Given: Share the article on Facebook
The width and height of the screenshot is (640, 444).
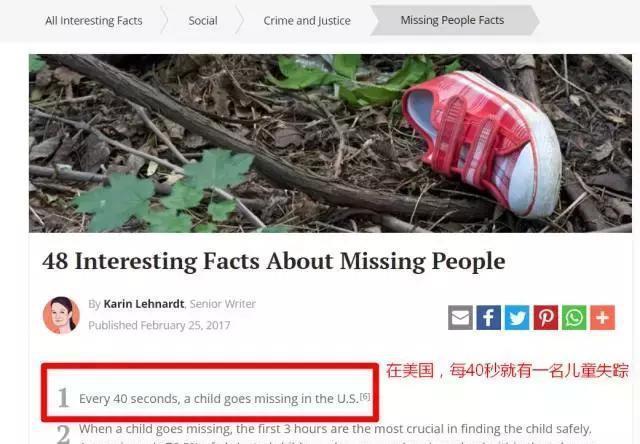Looking at the screenshot, I should pos(489,317).
